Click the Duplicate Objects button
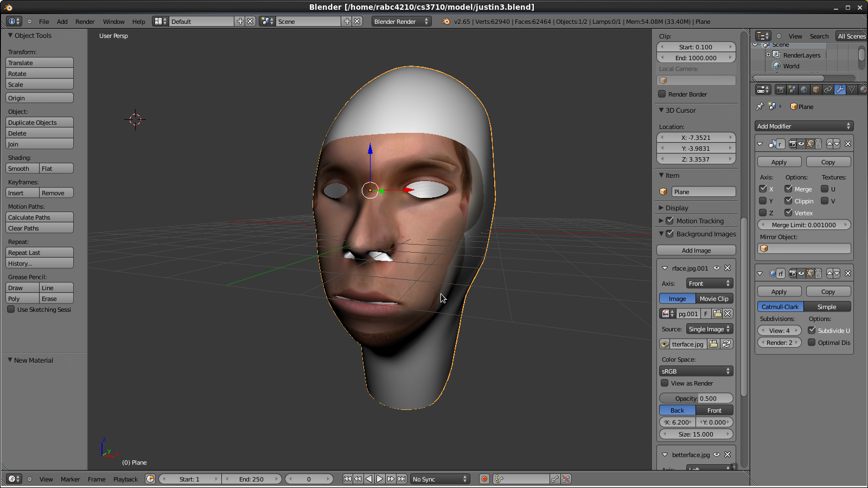The image size is (868, 488). pos(40,123)
